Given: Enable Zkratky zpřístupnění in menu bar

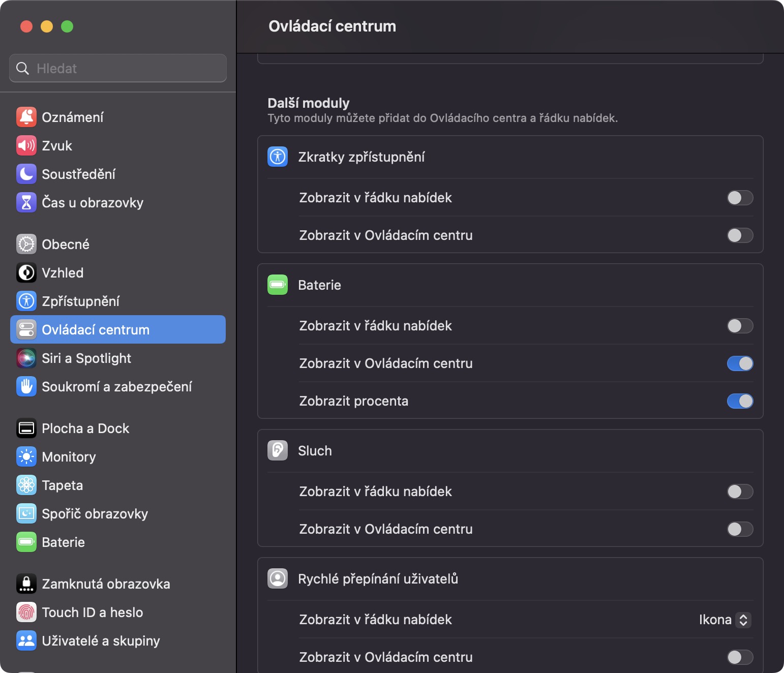Looking at the screenshot, I should point(740,198).
